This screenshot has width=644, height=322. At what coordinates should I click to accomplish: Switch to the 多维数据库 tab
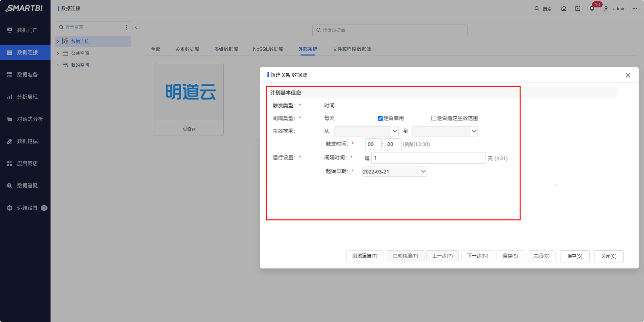coord(226,49)
